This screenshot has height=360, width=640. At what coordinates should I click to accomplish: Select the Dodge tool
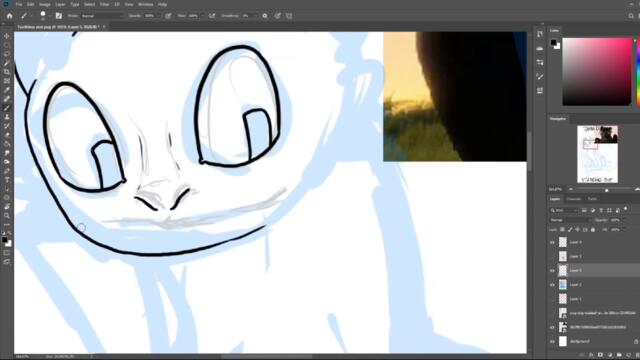coord(7,162)
